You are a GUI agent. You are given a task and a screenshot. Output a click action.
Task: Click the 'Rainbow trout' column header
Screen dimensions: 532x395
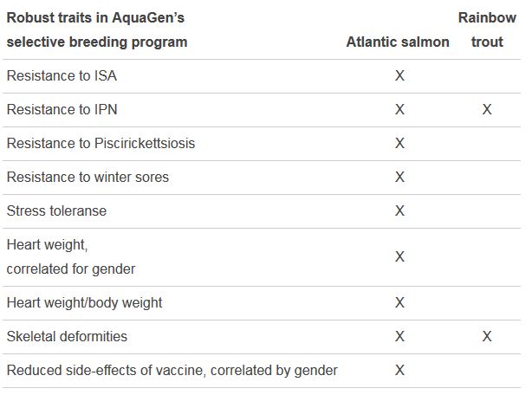pyautogui.click(x=487, y=29)
